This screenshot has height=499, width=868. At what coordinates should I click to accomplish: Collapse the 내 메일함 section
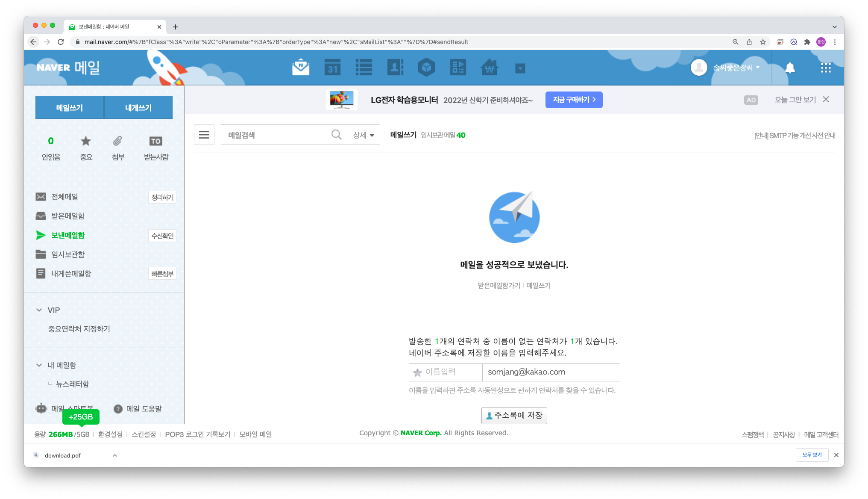click(x=39, y=365)
